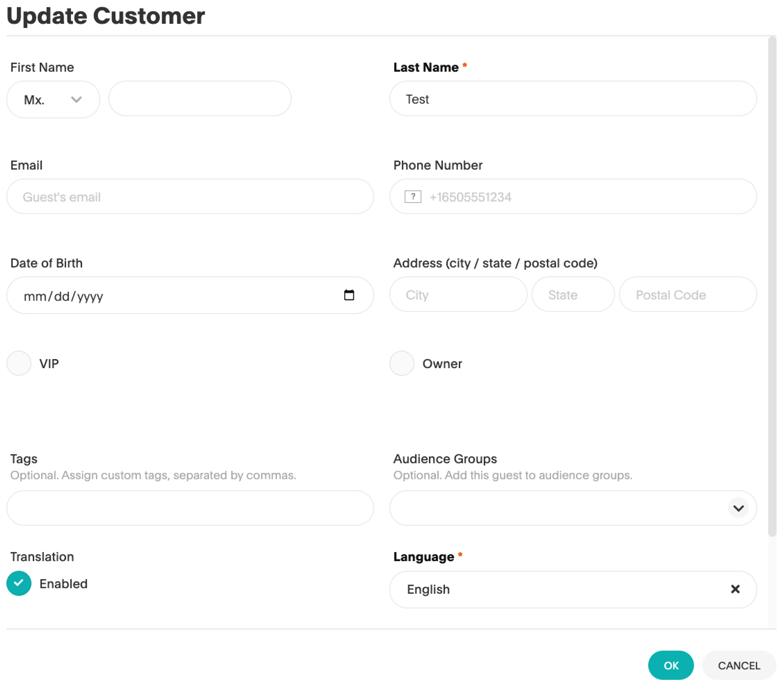Toggle the Owner status switch
The image size is (784, 686).
402,362
